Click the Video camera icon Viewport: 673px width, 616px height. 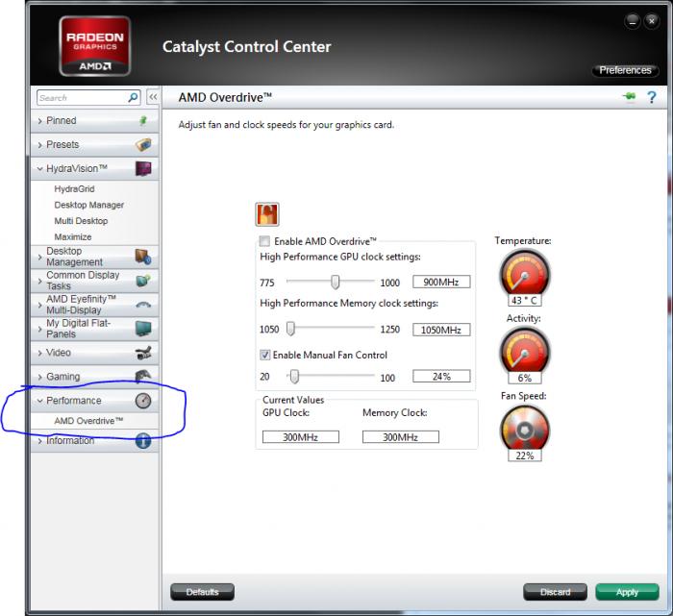coord(143,353)
